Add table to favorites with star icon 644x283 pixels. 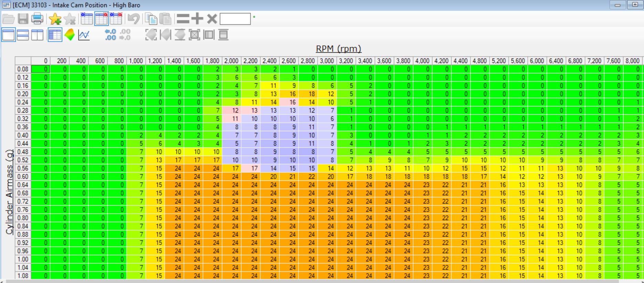point(55,19)
